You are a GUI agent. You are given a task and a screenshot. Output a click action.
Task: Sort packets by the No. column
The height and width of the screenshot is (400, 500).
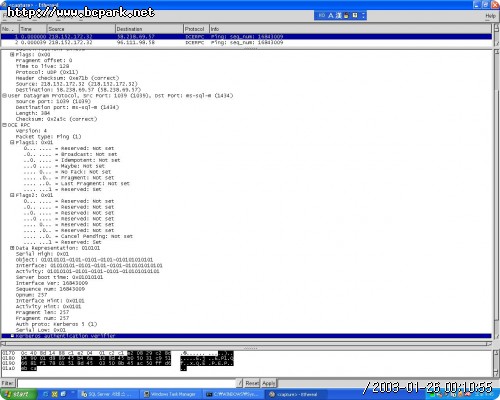pos(10,29)
